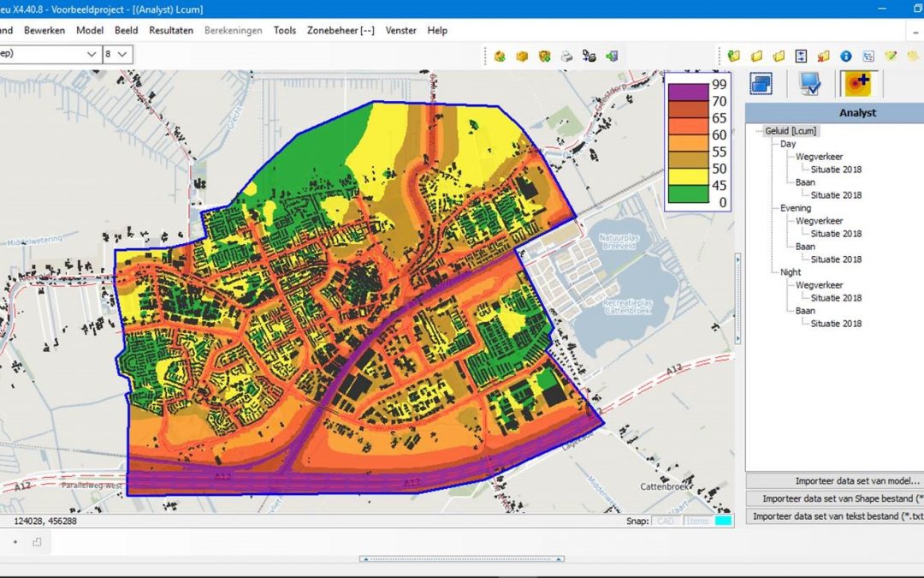The height and width of the screenshot is (578, 924).
Task: Select Baan under Day
Action: click(x=805, y=182)
